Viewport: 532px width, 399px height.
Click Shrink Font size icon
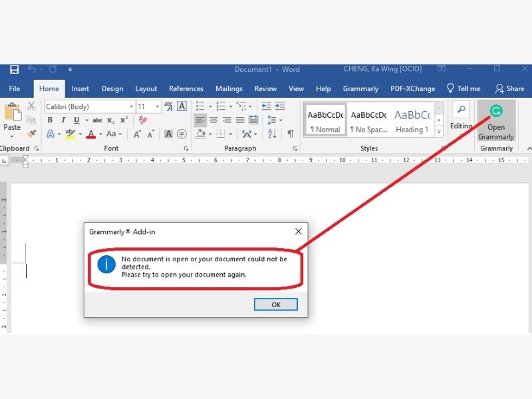click(151, 134)
